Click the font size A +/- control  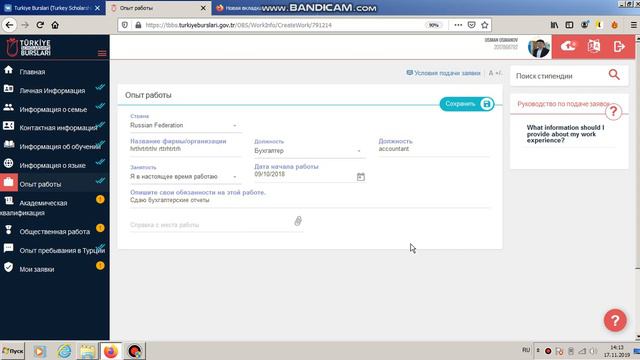click(x=495, y=73)
